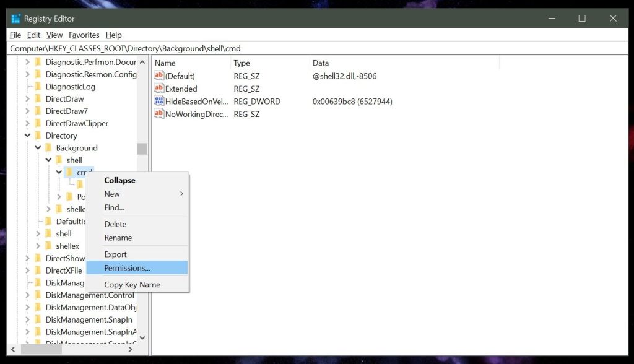Click the shellex folder icon under Directory

(x=49, y=246)
